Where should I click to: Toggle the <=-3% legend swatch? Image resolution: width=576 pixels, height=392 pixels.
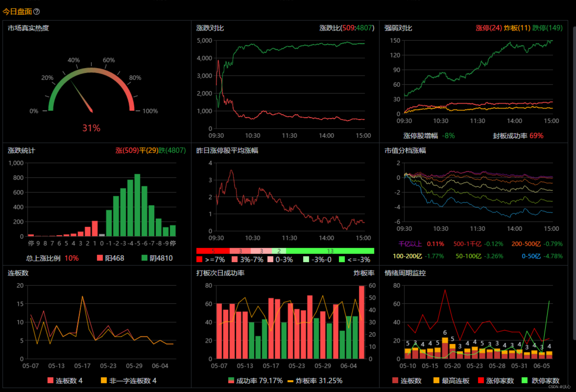[x=342, y=259]
